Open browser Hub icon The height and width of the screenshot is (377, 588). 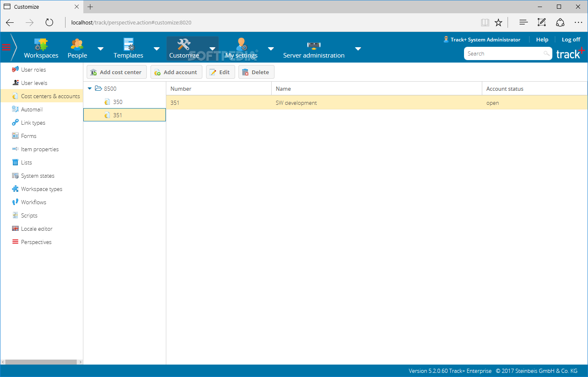[x=524, y=22]
